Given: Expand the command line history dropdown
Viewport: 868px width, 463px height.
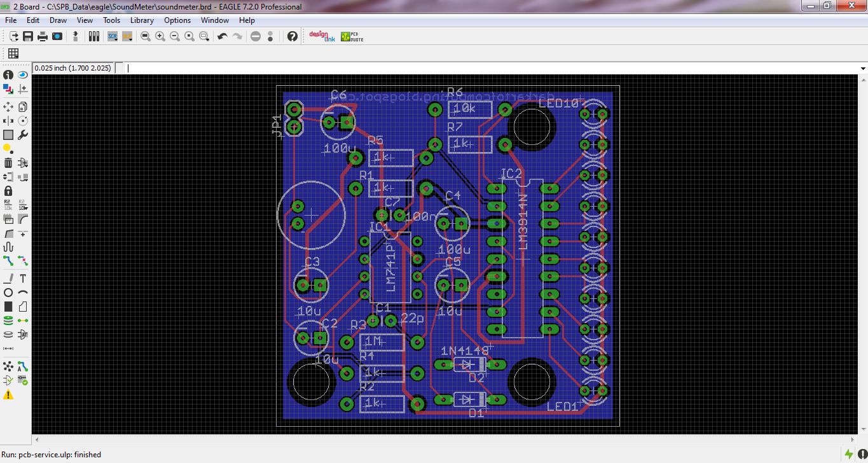Looking at the screenshot, I should [863, 68].
